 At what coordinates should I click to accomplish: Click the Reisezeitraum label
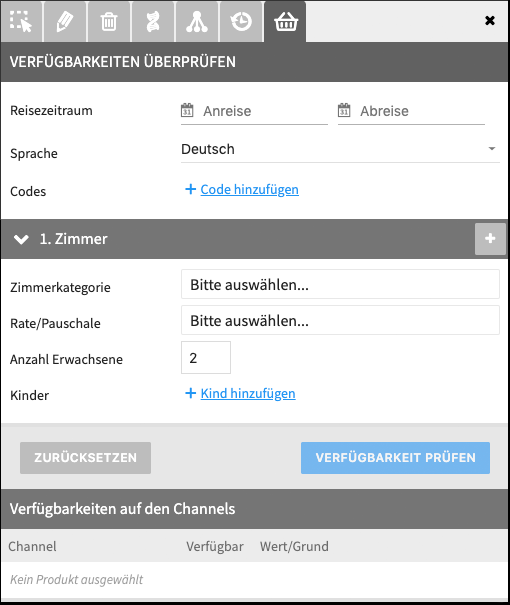pyautogui.click(x=51, y=111)
